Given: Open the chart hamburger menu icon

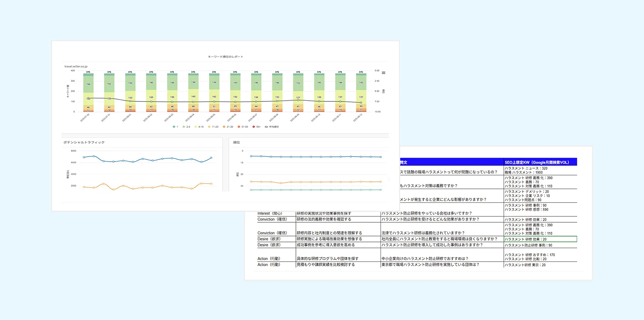Looking at the screenshot, I should pyautogui.click(x=383, y=73).
